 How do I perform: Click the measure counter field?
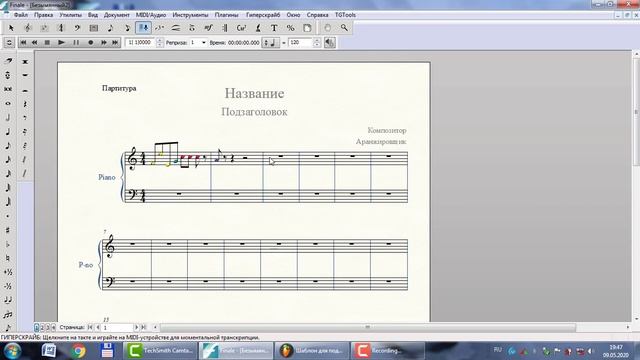tap(140, 42)
